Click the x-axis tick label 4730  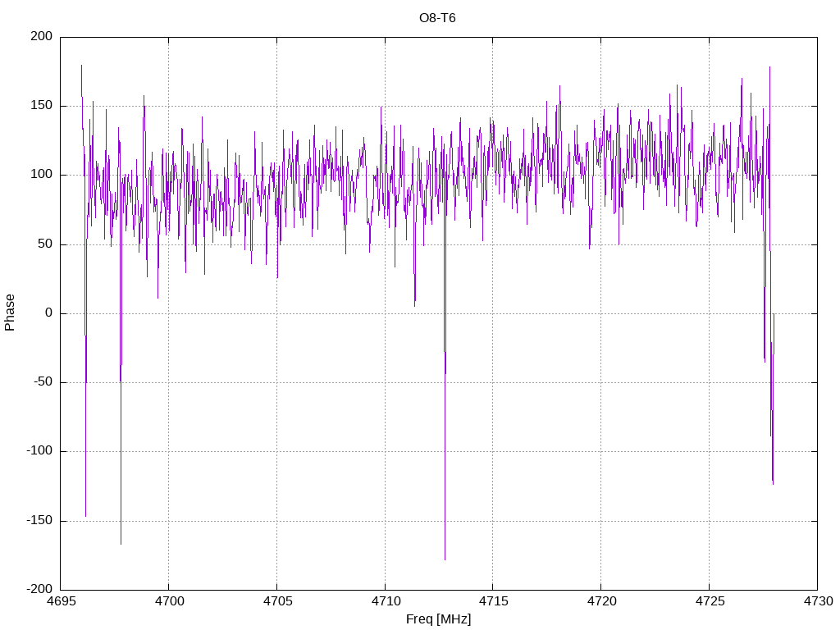pos(818,601)
